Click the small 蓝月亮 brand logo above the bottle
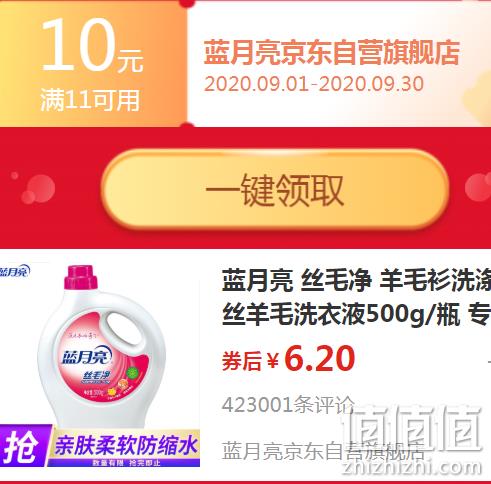 click(15, 271)
